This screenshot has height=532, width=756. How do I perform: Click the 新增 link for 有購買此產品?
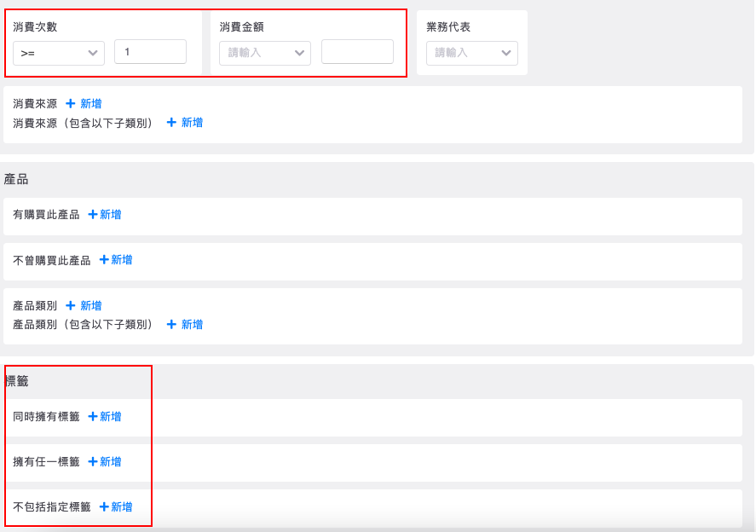[x=111, y=215]
